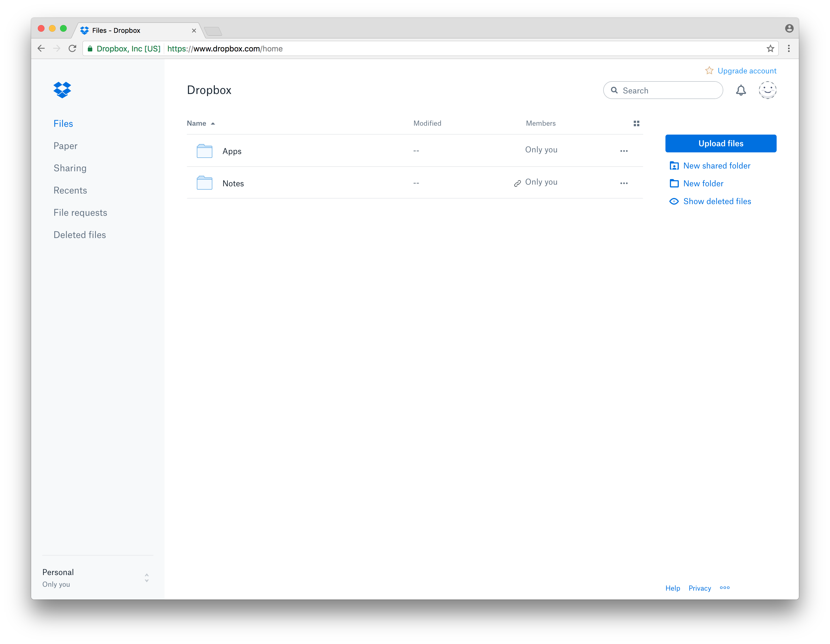Click the browser forward arrow
The width and height of the screenshot is (830, 644).
click(57, 49)
